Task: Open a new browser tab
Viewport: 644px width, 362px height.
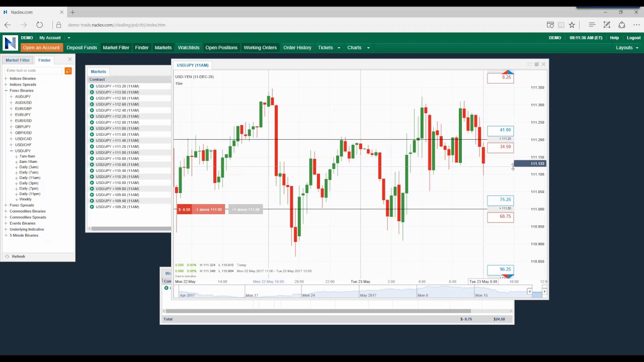Action: point(72,12)
